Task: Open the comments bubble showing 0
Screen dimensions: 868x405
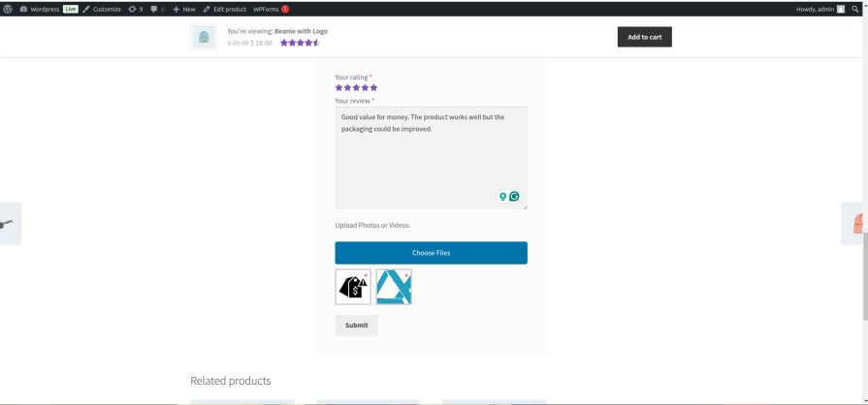Action: pos(158,9)
